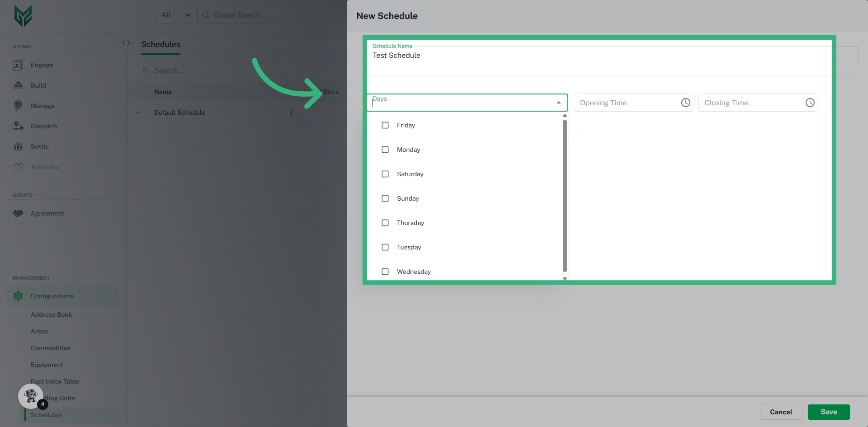Image resolution: width=868 pixels, height=427 pixels.
Task: Click the Opening Time clock icon
Action: click(x=685, y=103)
